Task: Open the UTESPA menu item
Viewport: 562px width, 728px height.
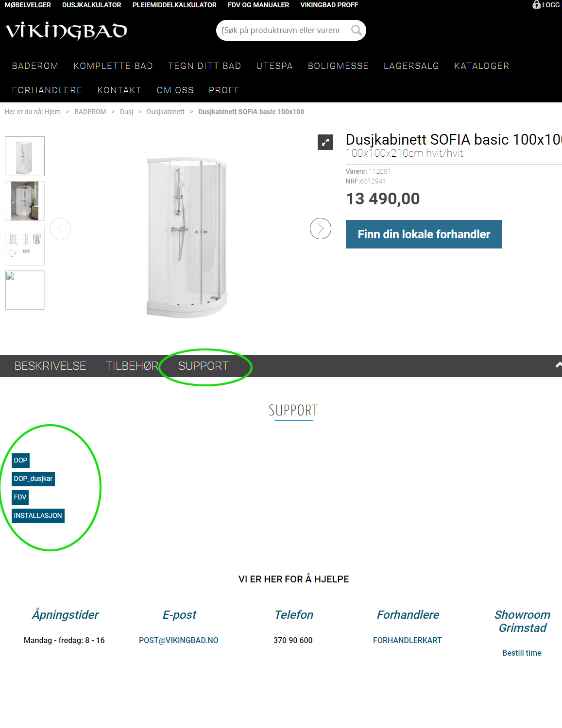Action: pyautogui.click(x=274, y=66)
